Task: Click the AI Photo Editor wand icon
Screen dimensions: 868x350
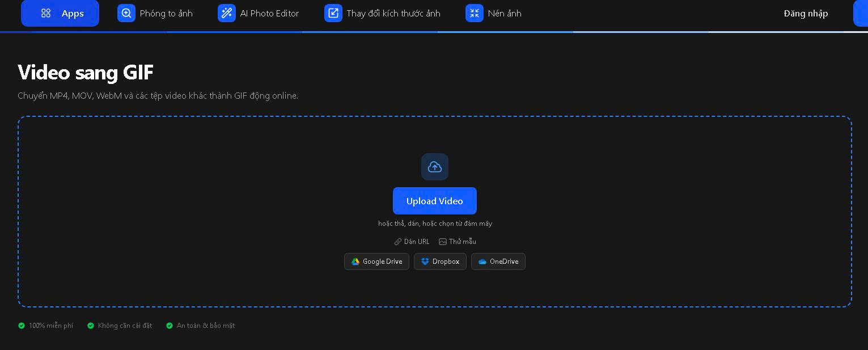Action: coord(227,13)
